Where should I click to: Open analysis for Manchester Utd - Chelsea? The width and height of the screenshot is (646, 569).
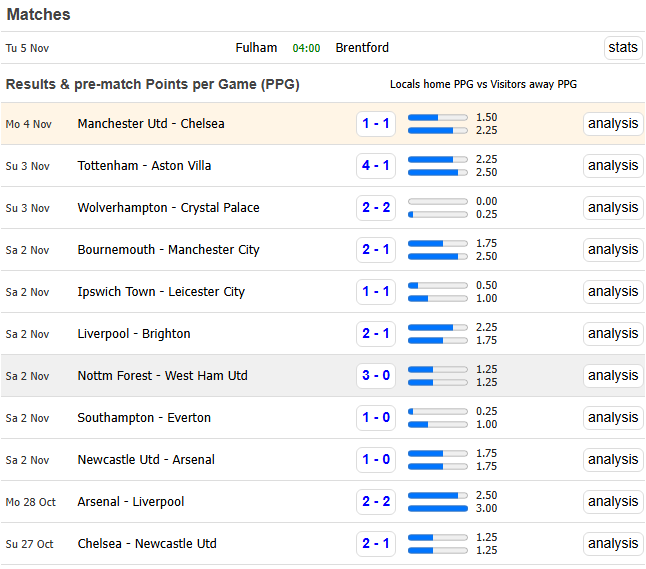tap(613, 124)
